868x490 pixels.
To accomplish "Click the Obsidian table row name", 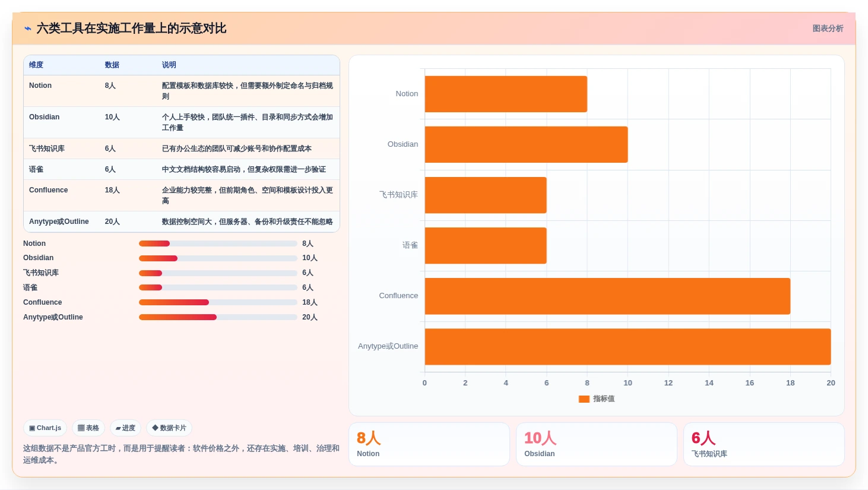I will [45, 117].
